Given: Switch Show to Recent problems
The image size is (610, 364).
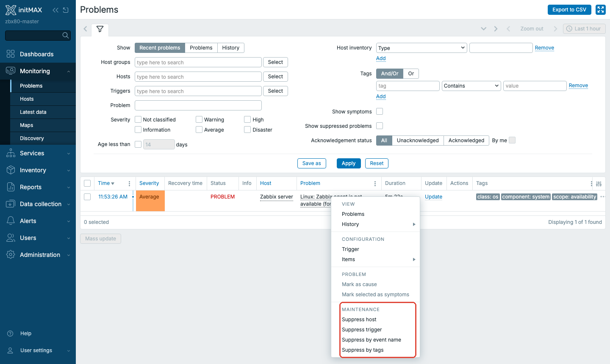Looking at the screenshot, I should (160, 48).
